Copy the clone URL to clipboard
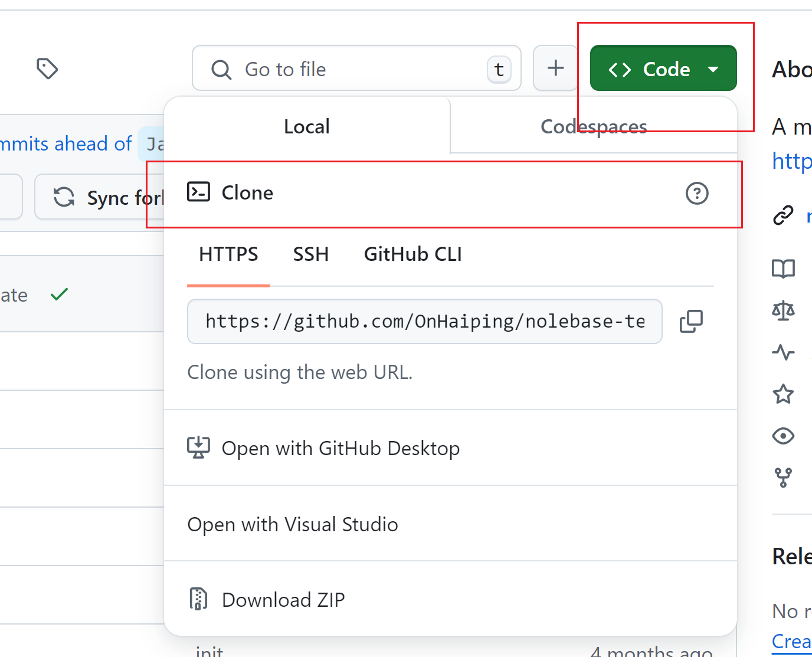812x657 pixels. pyautogui.click(x=691, y=322)
